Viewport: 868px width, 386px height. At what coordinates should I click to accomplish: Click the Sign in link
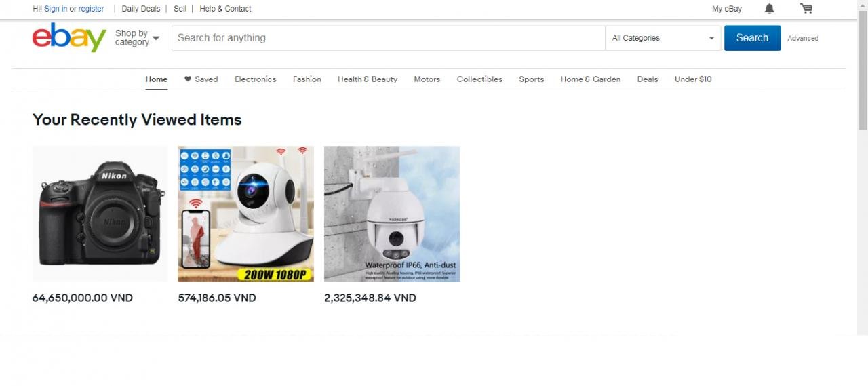click(x=56, y=9)
